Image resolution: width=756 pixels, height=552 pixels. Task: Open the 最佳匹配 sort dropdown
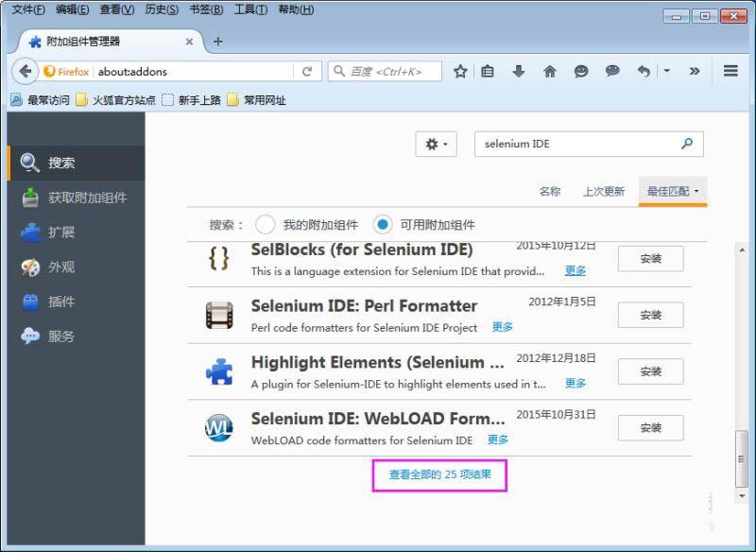point(670,190)
